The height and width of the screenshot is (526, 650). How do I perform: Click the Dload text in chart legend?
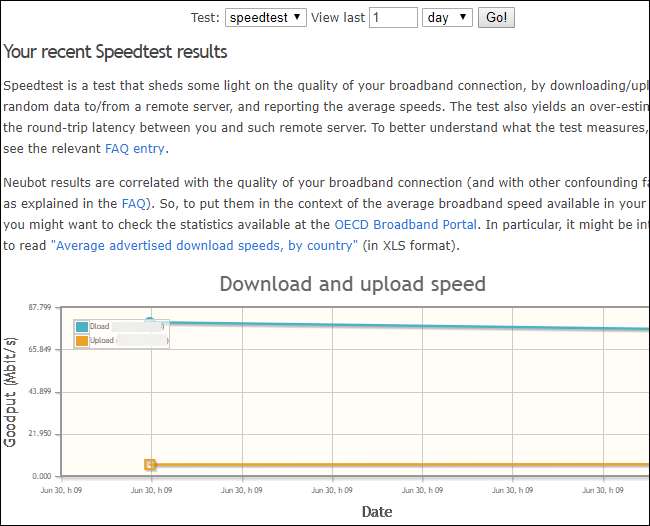click(x=100, y=326)
